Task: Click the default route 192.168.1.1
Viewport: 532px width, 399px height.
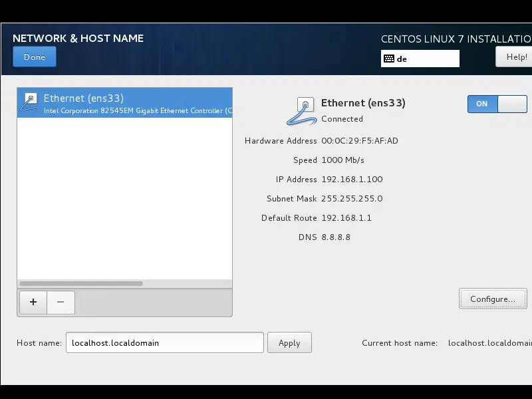Action: 346,218
